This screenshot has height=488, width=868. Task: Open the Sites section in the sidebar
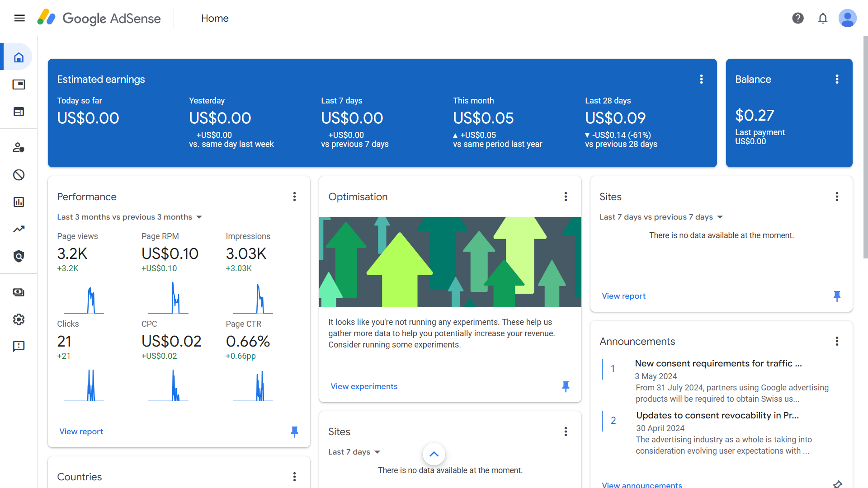coord(19,112)
